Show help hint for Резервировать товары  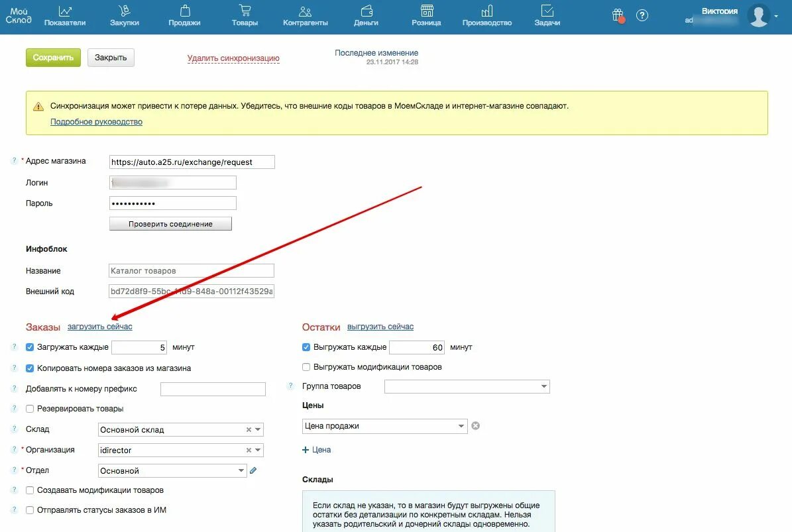(x=14, y=408)
